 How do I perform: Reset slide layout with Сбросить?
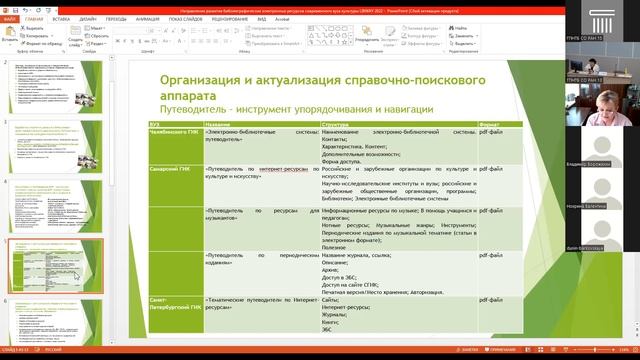[97, 36]
